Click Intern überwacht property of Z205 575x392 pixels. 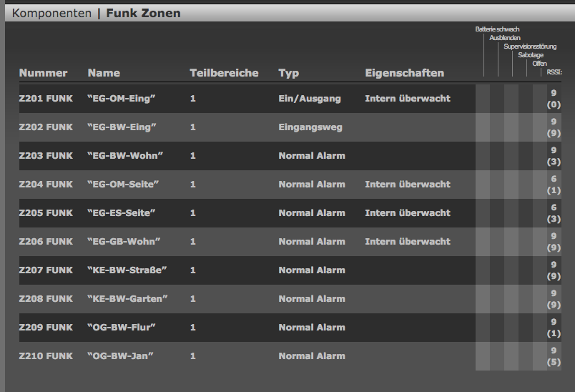(408, 213)
